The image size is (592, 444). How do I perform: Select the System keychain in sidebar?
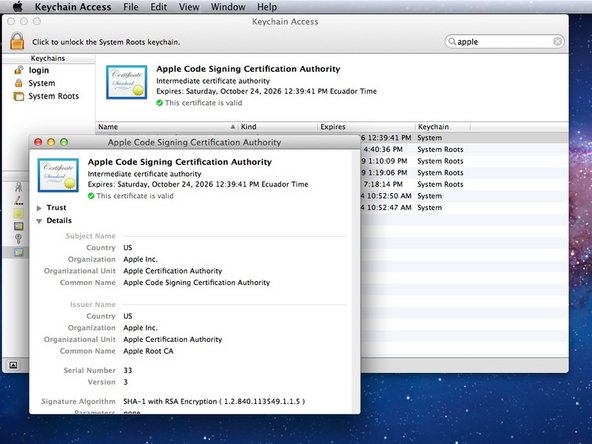[x=42, y=83]
